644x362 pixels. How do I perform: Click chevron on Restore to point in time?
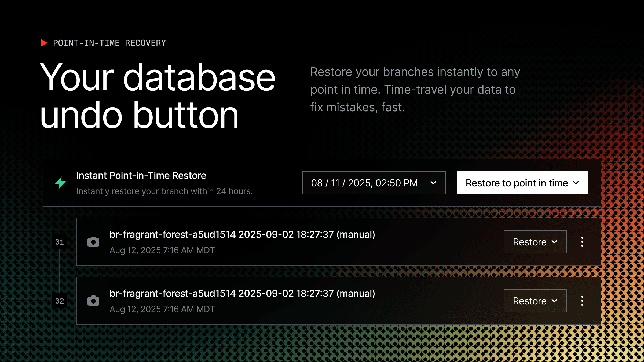point(576,183)
